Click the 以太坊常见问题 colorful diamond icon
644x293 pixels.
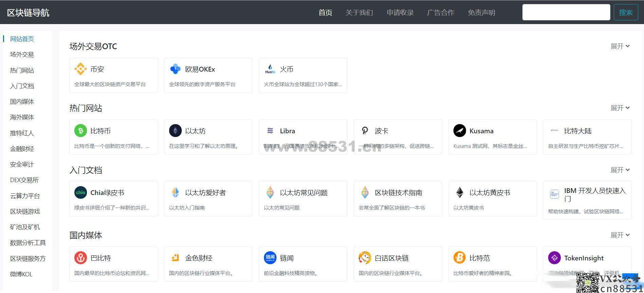[x=270, y=193]
